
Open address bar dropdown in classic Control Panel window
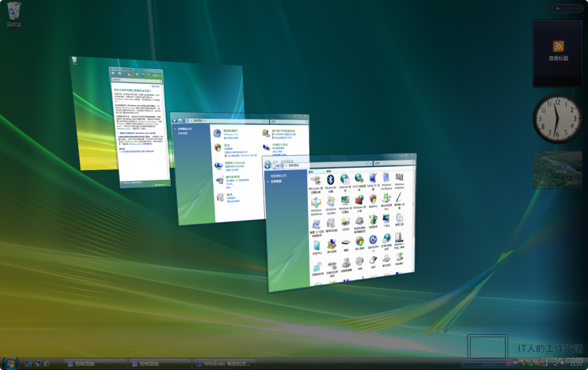366,163
